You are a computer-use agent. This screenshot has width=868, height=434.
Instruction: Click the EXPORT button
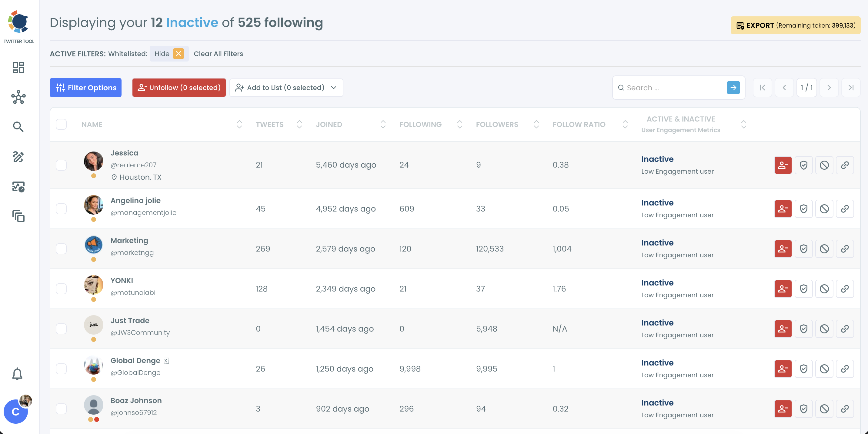pyautogui.click(x=795, y=25)
